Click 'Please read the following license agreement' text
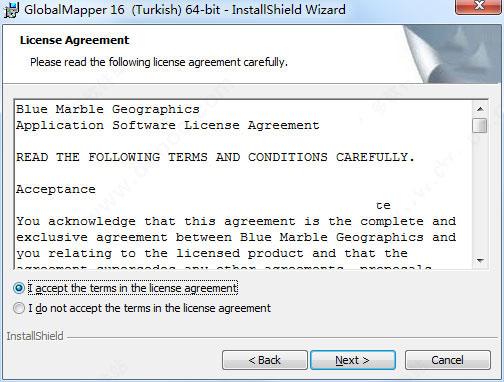 click(159, 62)
